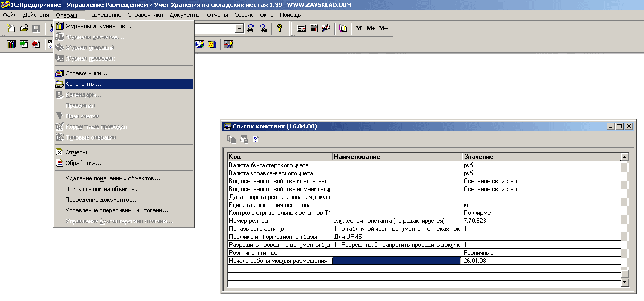This screenshot has height=301, width=644.
Task: Open help with the question mark icon
Action: (x=280, y=29)
